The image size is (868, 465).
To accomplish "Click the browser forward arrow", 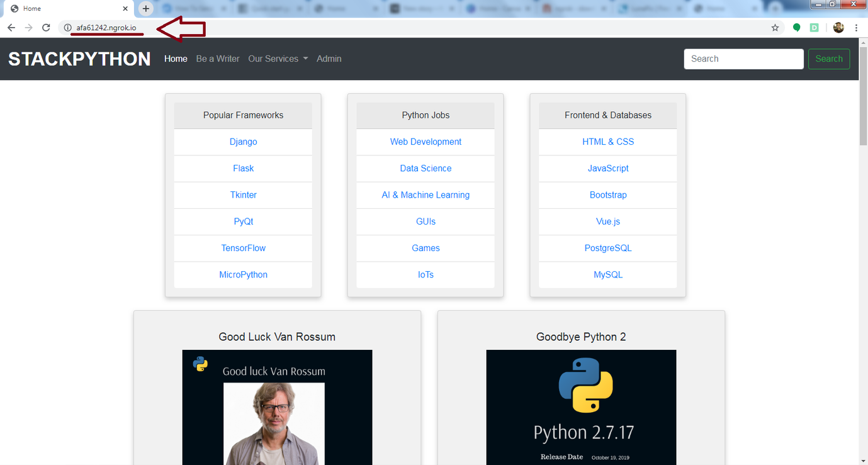I will 28,28.
